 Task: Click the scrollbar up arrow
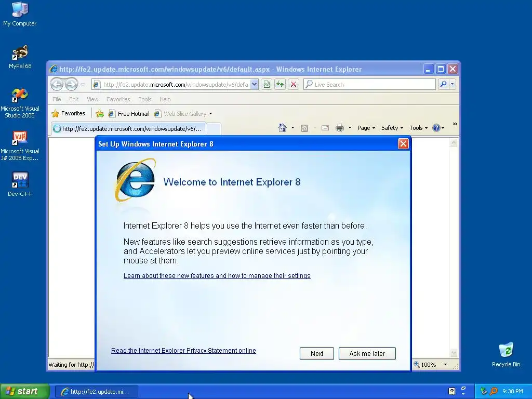click(x=454, y=143)
